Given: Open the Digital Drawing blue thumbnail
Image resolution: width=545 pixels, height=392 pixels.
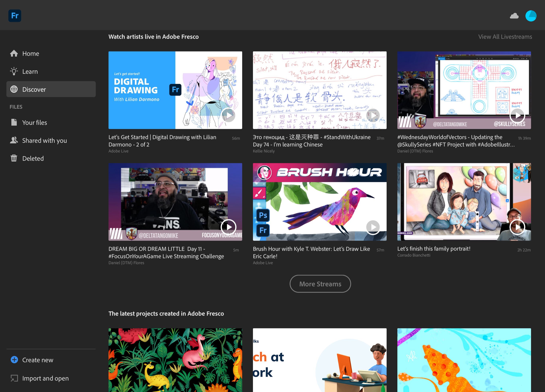Looking at the screenshot, I should [x=175, y=90].
